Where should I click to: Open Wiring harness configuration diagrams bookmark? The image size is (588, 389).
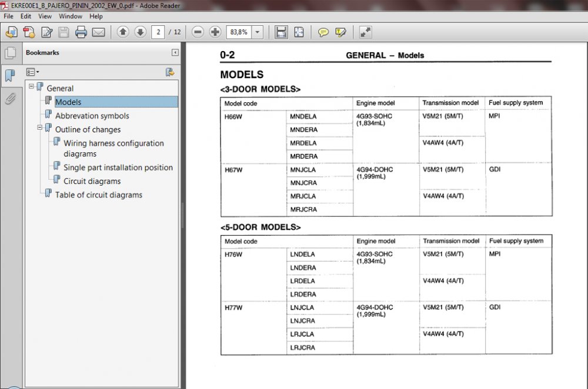[x=113, y=149]
